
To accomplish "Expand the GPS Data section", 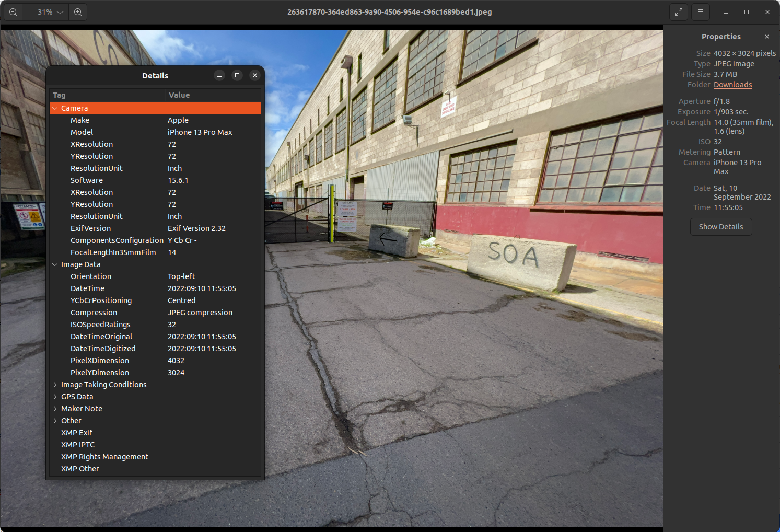I will coord(55,396).
